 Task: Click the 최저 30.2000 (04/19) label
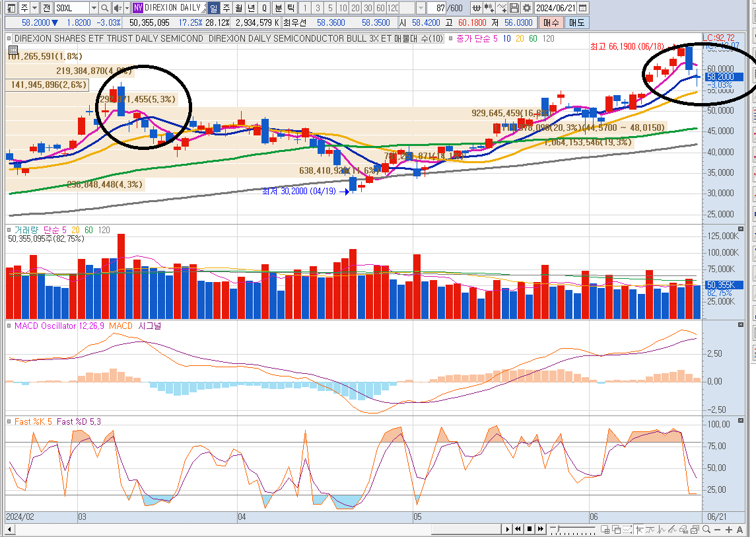click(299, 191)
